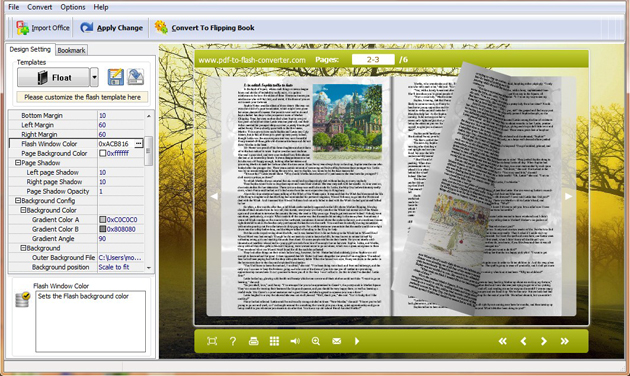Click the www.pdf-to-flash-converter.com link
Screen dimensions: 630x376
(x=252, y=60)
